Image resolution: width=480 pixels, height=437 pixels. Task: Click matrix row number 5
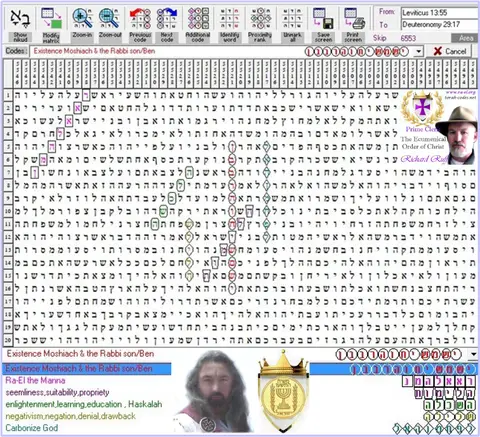(8, 147)
